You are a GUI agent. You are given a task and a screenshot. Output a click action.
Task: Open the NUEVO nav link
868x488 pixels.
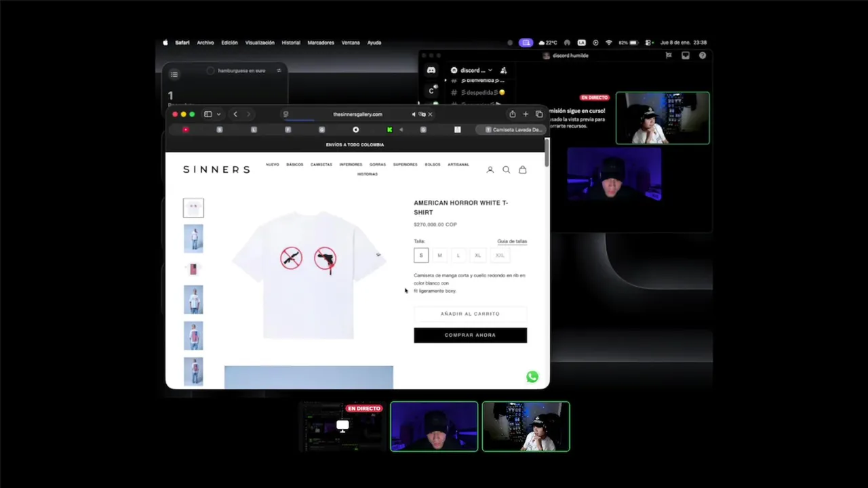click(273, 165)
